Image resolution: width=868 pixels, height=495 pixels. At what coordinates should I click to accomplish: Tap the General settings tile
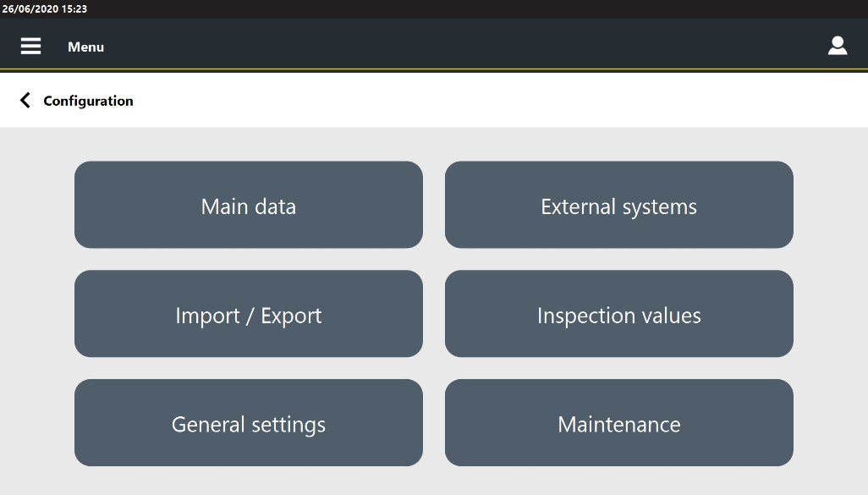pyautogui.click(x=249, y=422)
